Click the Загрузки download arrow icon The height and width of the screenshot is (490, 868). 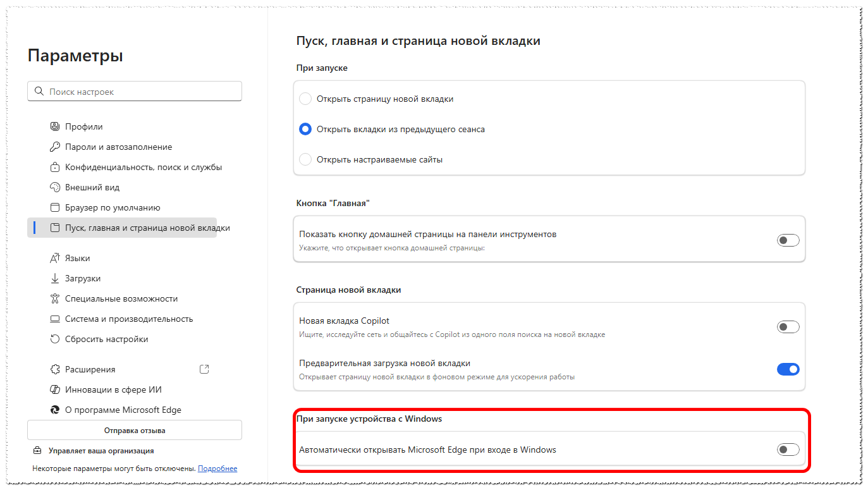(54, 278)
